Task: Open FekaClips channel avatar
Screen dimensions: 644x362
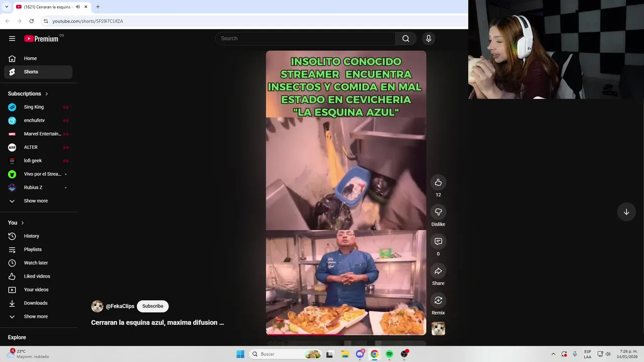Action: tap(97, 306)
